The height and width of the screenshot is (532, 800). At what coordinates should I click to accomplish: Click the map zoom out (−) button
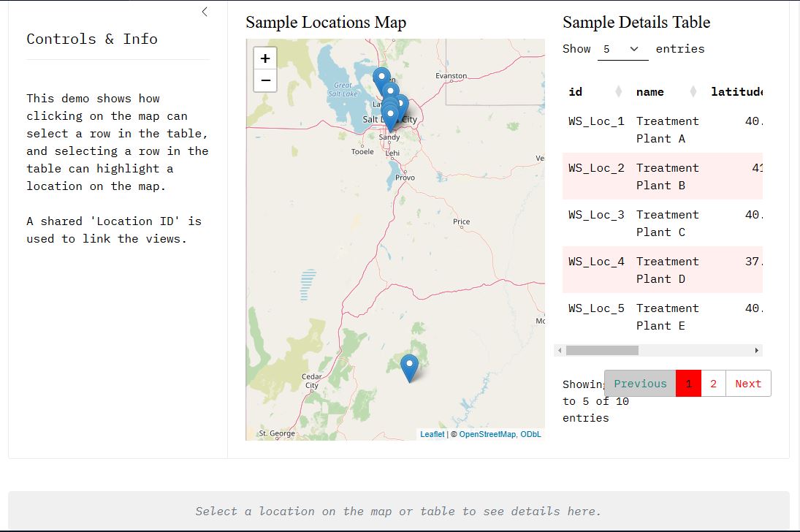click(x=264, y=80)
